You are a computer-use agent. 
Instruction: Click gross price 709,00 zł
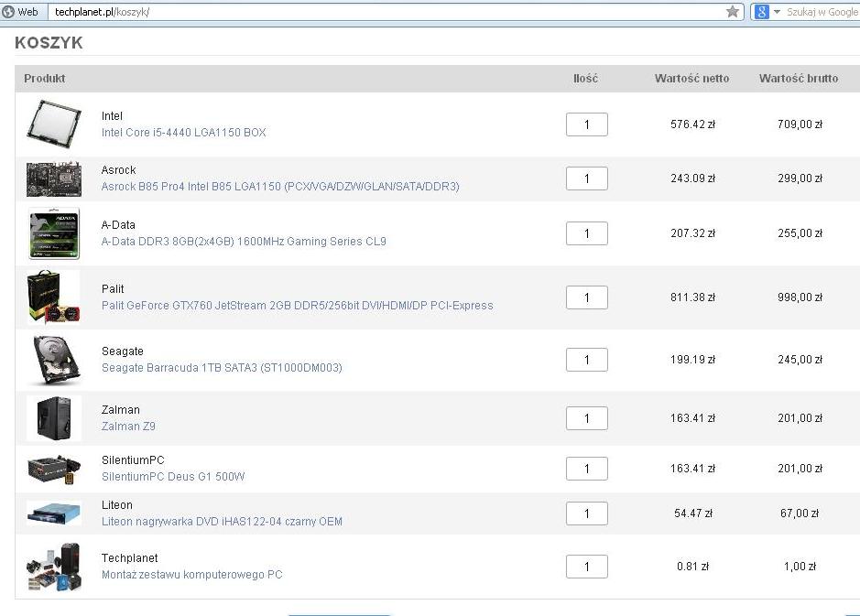pos(800,124)
